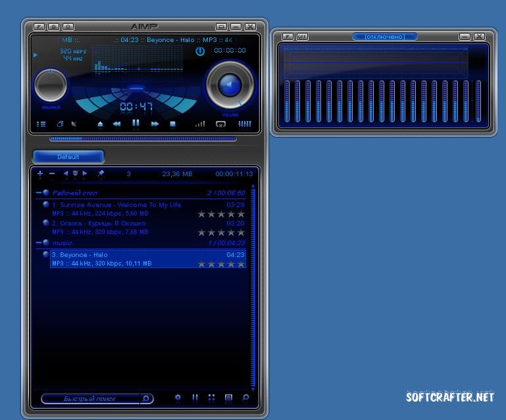Click the diagonal arrow icon beside stacked-windows icon
Image resolution: width=506 pixels, height=420 pixels.
pyautogui.click(x=74, y=124)
